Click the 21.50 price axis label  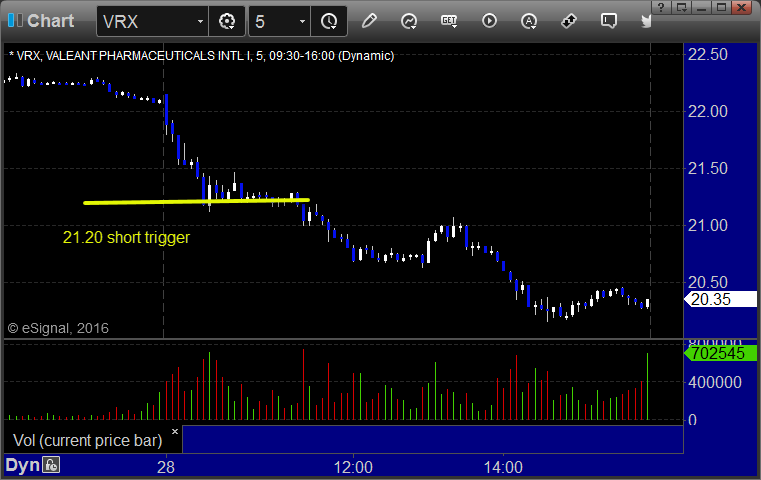(x=708, y=169)
